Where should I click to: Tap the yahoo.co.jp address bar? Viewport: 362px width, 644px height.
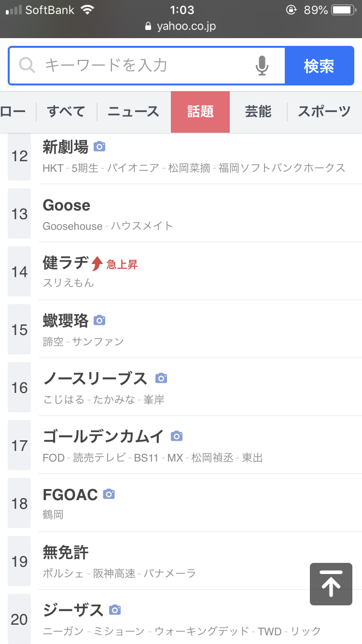pos(181,26)
